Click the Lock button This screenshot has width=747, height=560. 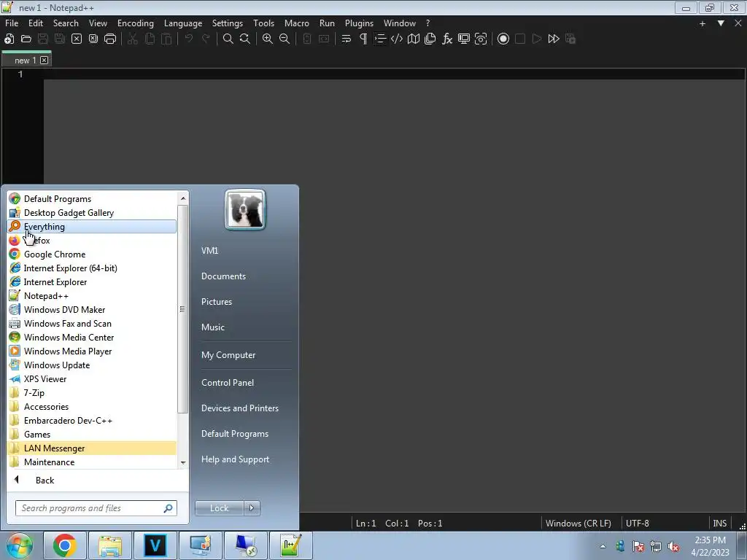pyautogui.click(x=219, y=508)
